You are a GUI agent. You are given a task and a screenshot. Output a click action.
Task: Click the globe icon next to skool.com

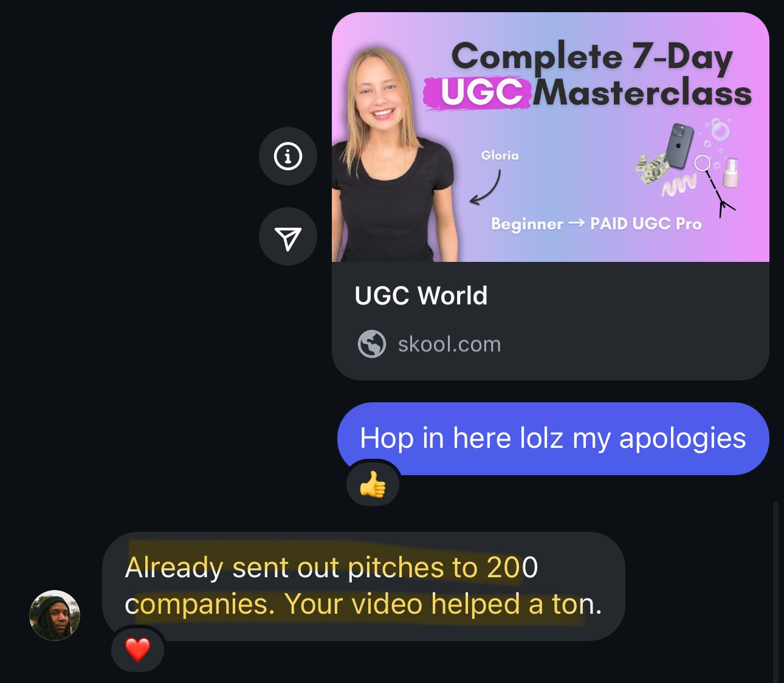371,344
